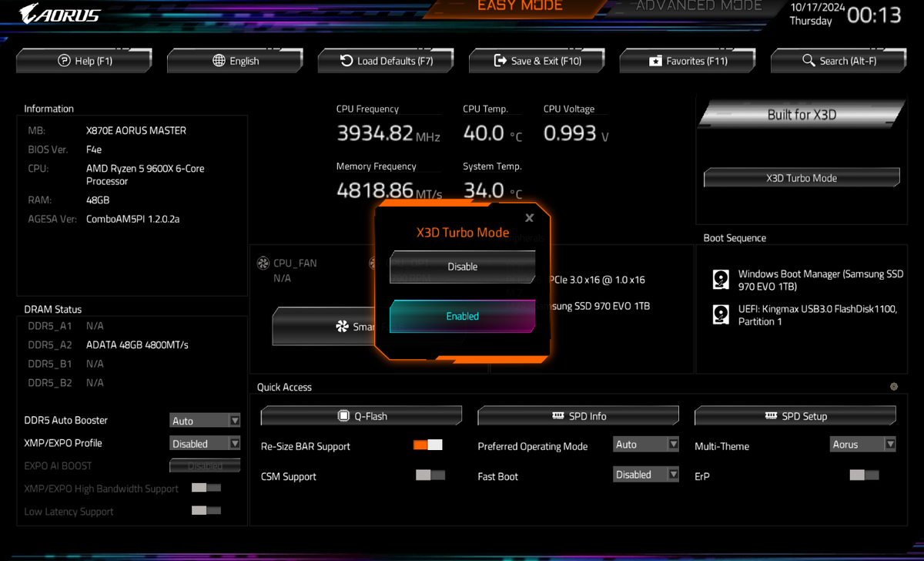Toggle the ErP switch
Viewport: 924px width, 561px height.
pos(864,475)
